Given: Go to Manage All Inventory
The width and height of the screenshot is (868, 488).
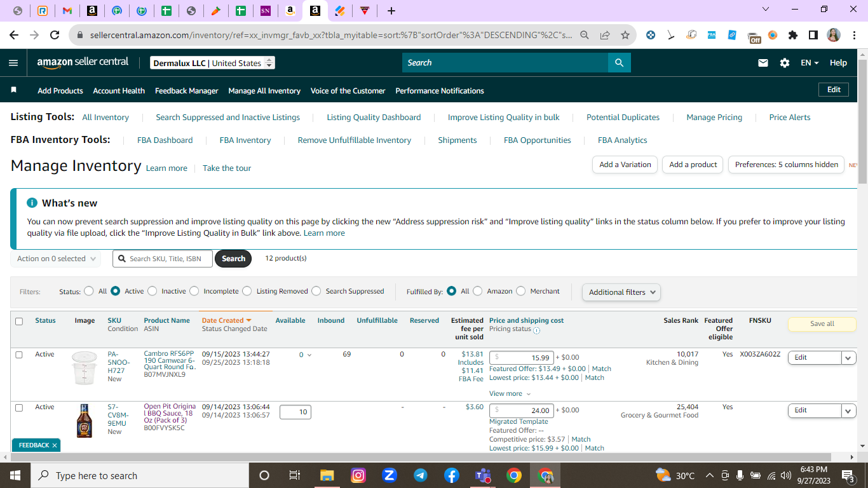Looking at the screenshot, I should (264, 91).
